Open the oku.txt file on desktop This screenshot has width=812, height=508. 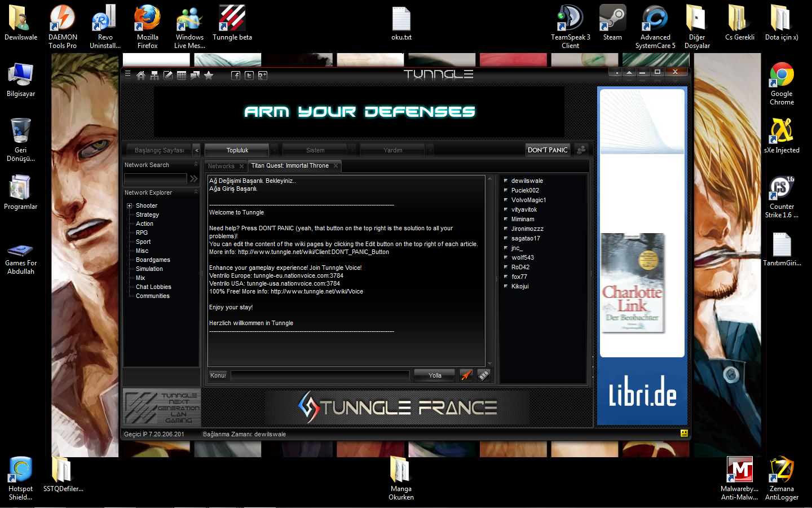401,24
